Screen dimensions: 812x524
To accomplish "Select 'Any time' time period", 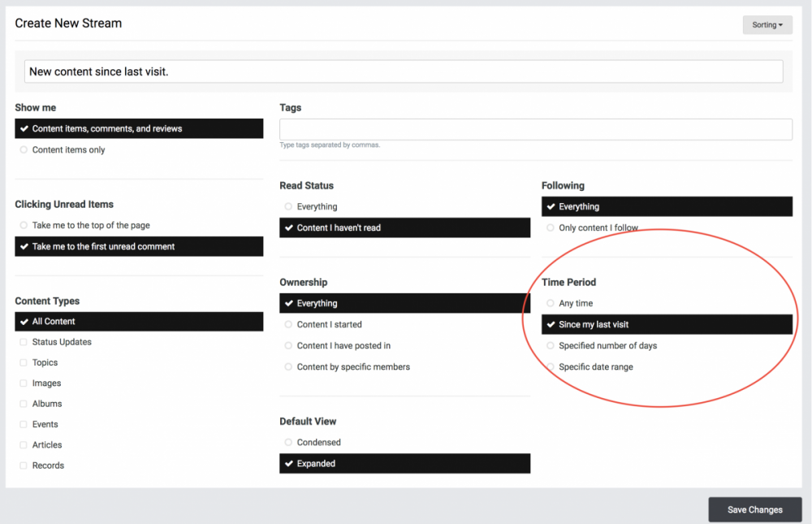I will (575, 304).
